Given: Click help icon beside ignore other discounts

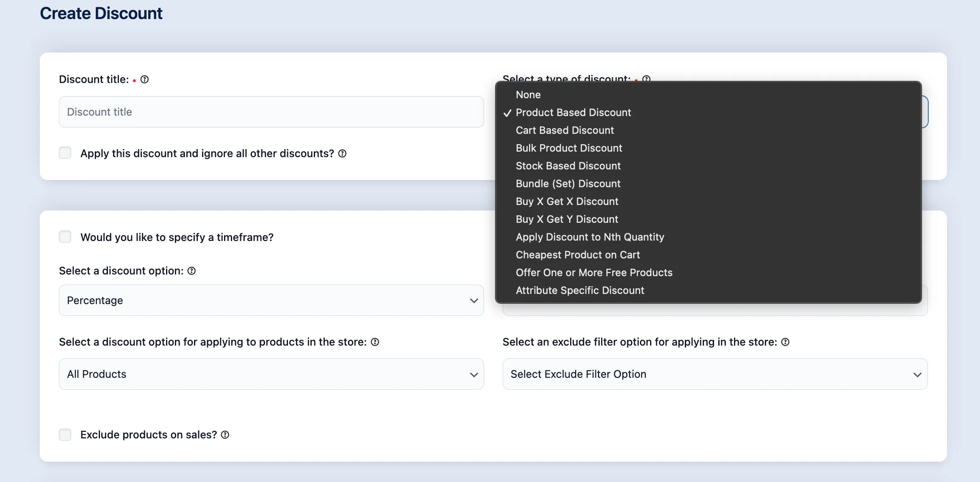Looking at the screenshot, I should click(x=342, y=154).
